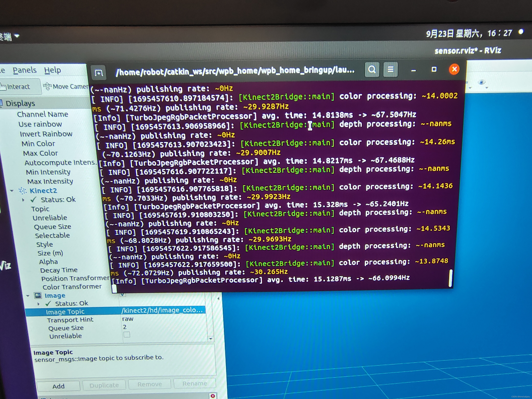Image resolution: width=532 pixels, height=399 pixels.
Task: Collapse the Image display tree
Action: click(28, 296)
